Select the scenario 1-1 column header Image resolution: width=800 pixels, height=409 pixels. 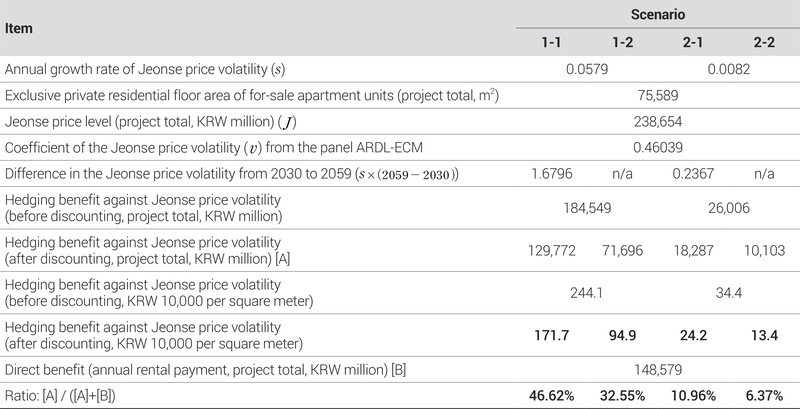pos(549,44)
